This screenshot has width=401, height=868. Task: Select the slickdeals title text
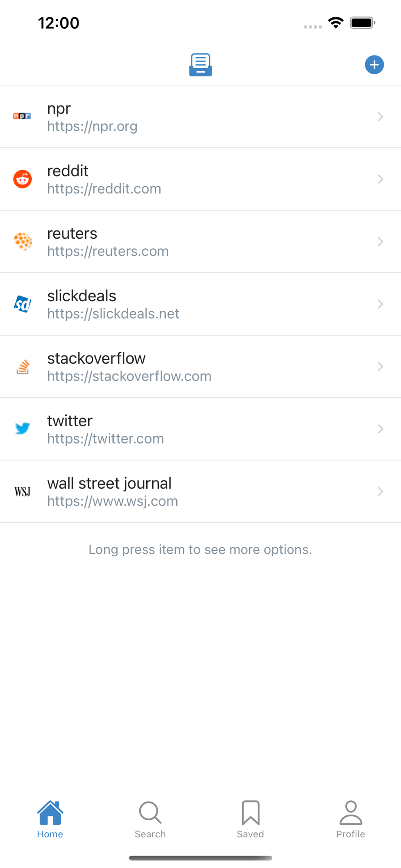click(82, 296)
